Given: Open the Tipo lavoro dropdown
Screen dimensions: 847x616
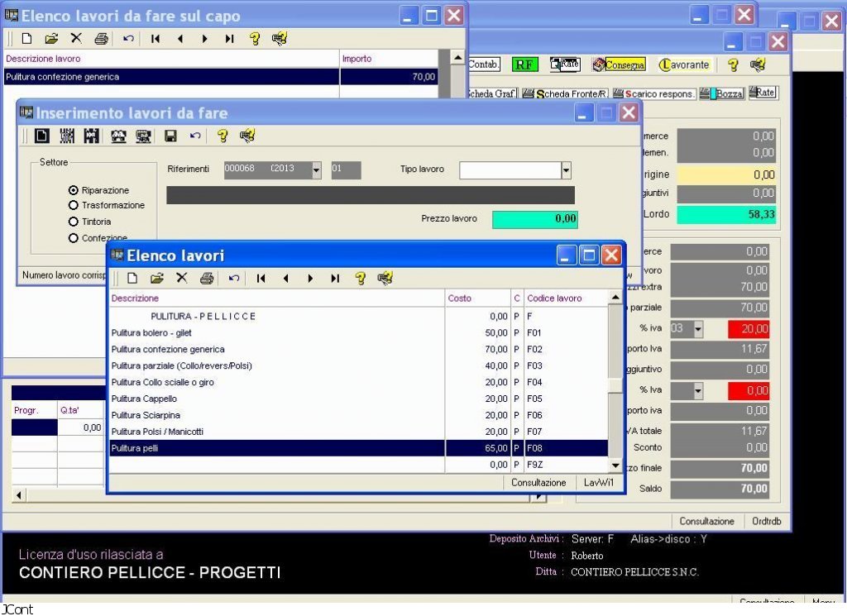Looking at the screenshot, I should pos(566,170).
